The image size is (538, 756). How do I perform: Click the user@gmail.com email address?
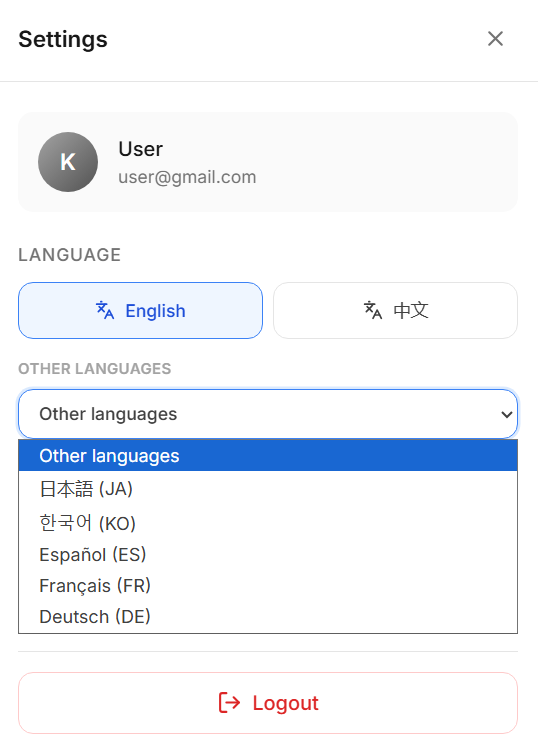coord(187,177)
